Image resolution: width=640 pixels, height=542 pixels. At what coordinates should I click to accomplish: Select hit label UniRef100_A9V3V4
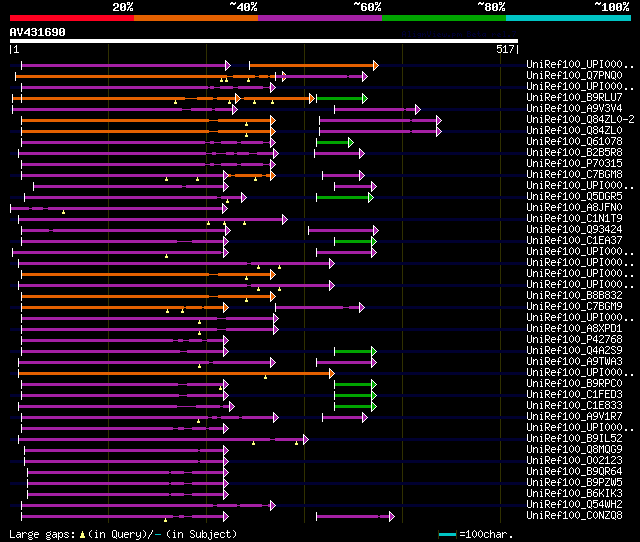[x=574, y=109]
